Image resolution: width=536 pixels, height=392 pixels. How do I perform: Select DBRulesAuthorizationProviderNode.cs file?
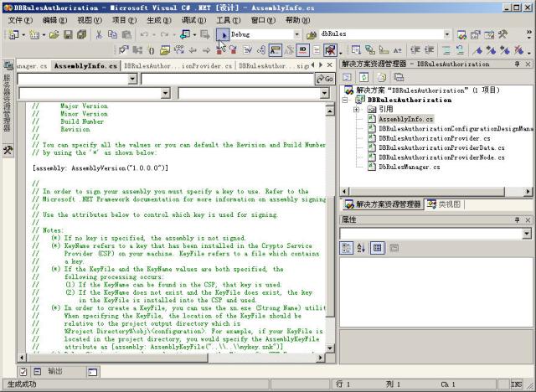point(441,157)
